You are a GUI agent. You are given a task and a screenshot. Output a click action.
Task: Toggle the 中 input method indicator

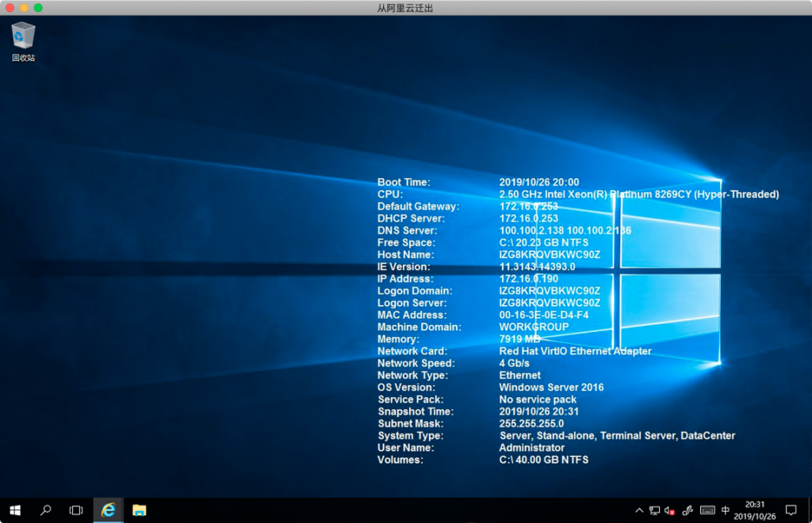coord(726,510)
